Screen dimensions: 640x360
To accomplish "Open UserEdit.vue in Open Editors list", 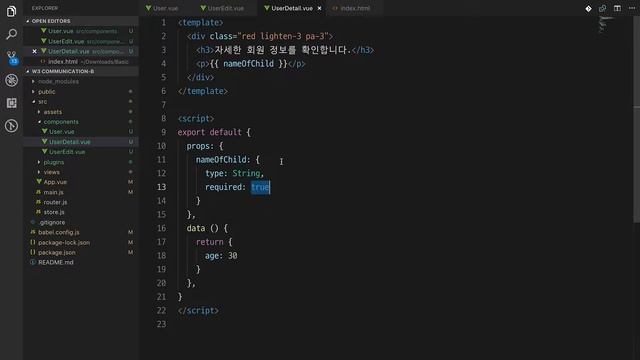I will pos(81,41).
